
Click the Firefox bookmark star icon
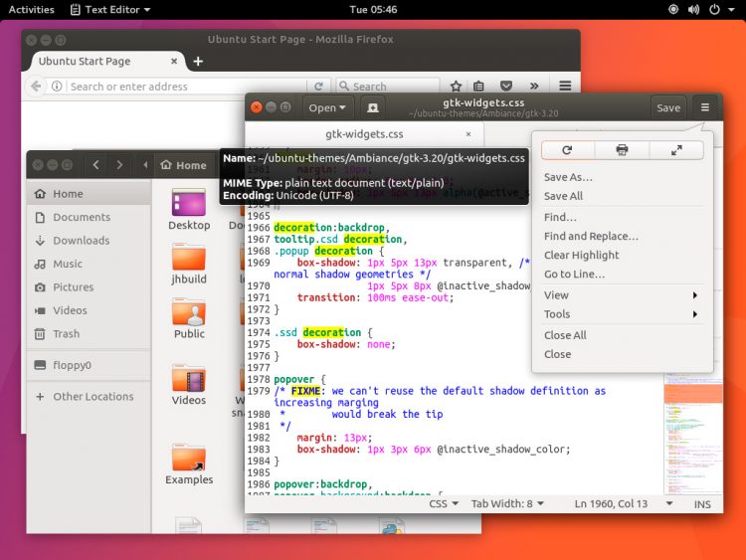pyautogui.click(x=456, y=87)
